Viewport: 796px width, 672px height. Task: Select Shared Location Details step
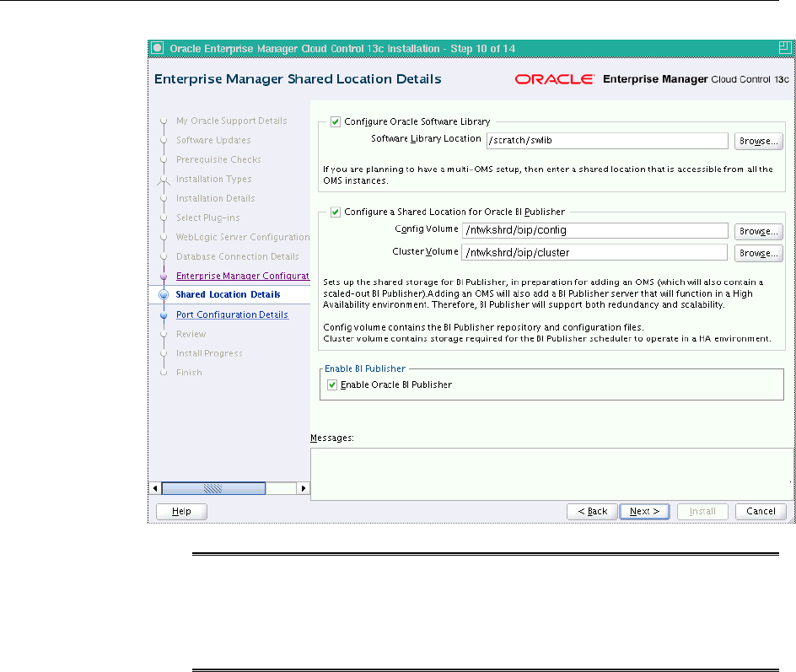[228, 294]
